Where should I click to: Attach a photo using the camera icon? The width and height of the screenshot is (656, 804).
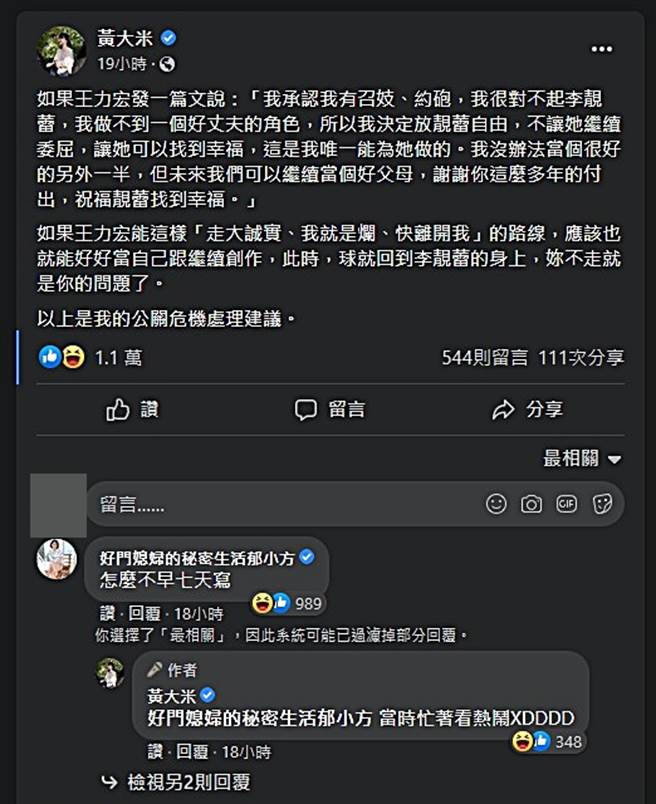click(x=532, y=505)
